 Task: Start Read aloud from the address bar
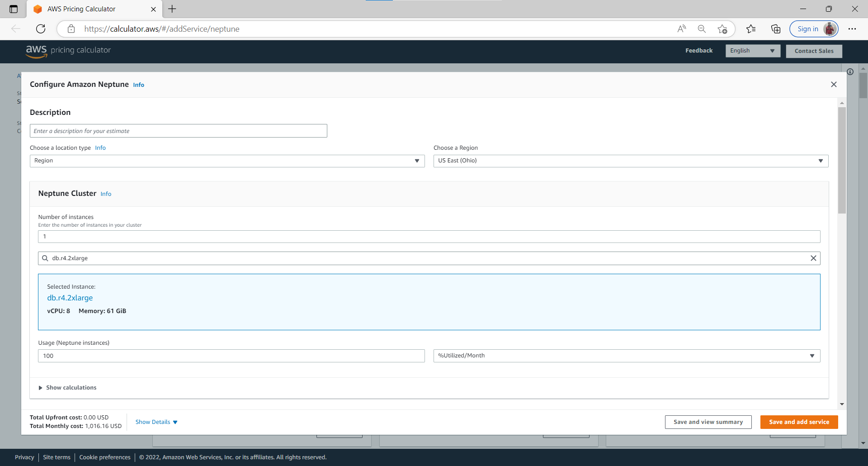682,29
